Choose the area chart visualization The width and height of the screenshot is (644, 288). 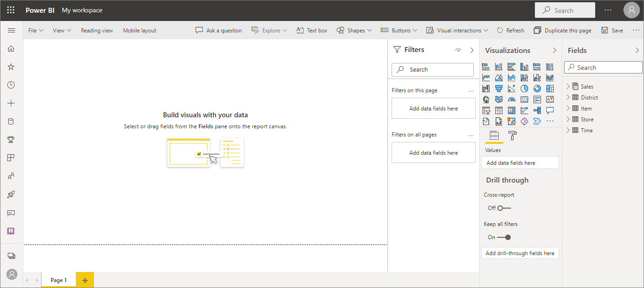tap(499, 78)
